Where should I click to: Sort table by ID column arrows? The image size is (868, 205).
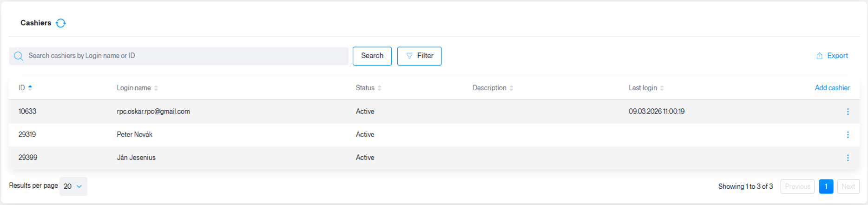click(30, 88)
